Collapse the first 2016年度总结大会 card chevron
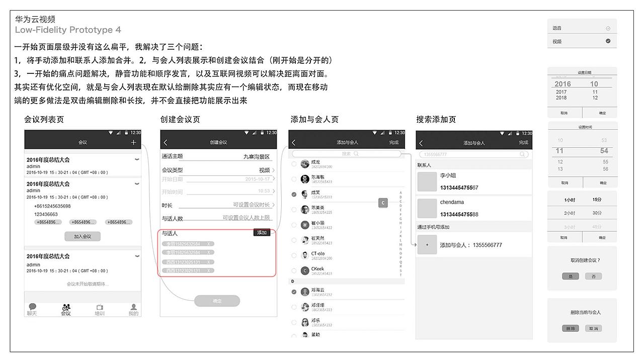 point(137,160)
